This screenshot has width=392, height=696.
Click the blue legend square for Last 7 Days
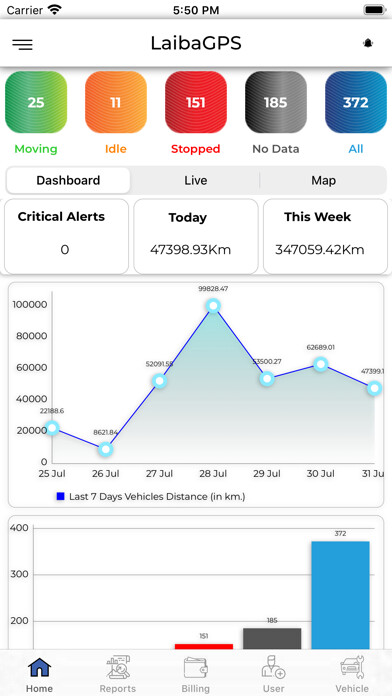coord(61,496)
